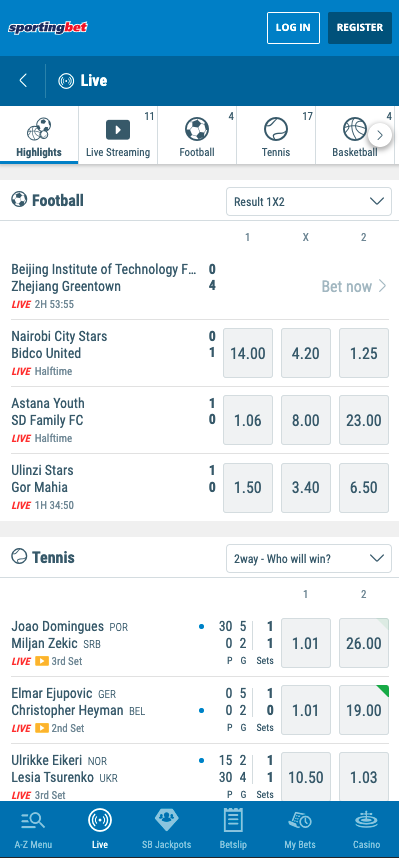Open the A-Z Menu search icon
This screenshot has width=399, height=858.
tap(33, 820)
